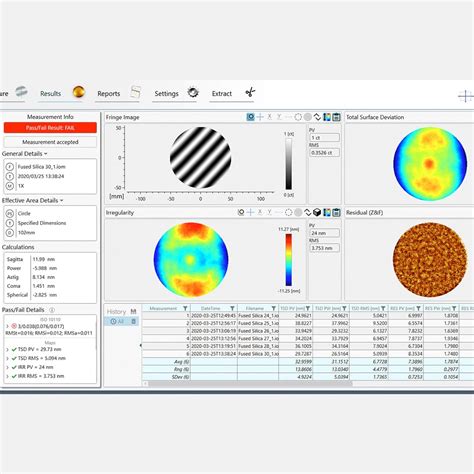This screenshot has height=474, width=474.
Task: Select Y profile in Fringe Image toolbar
Action: tap(279, 117)
